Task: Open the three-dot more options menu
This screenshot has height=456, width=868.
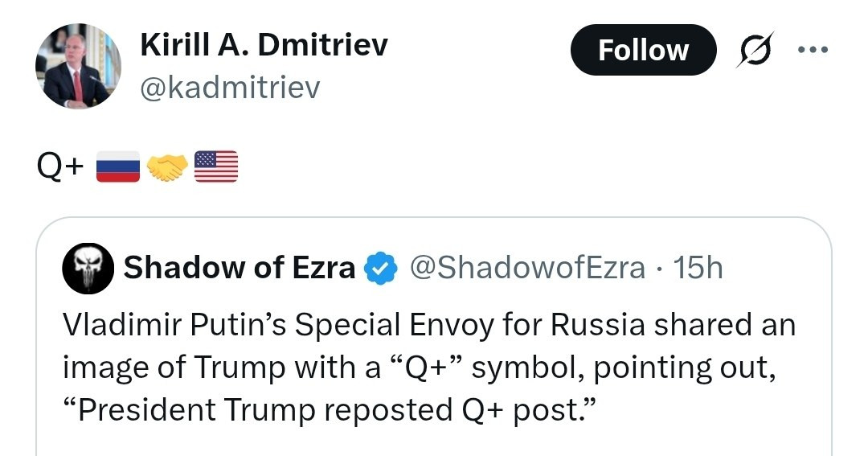Action: click(x=812, y=50)
